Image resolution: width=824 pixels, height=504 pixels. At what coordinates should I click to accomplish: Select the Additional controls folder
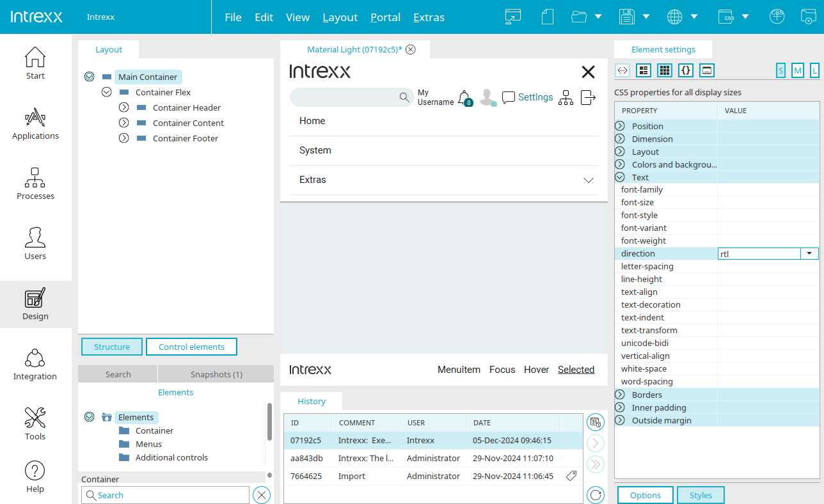[171, 457]
